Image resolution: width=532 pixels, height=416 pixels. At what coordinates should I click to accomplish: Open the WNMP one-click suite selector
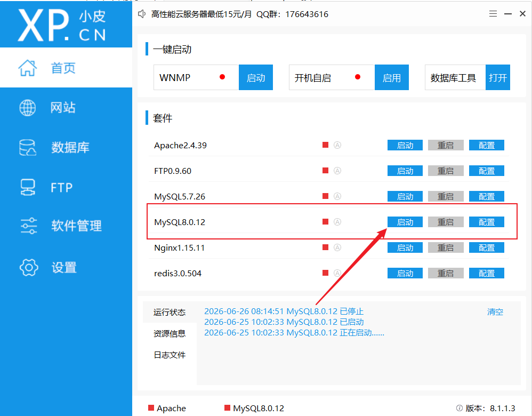coord(196,77)
